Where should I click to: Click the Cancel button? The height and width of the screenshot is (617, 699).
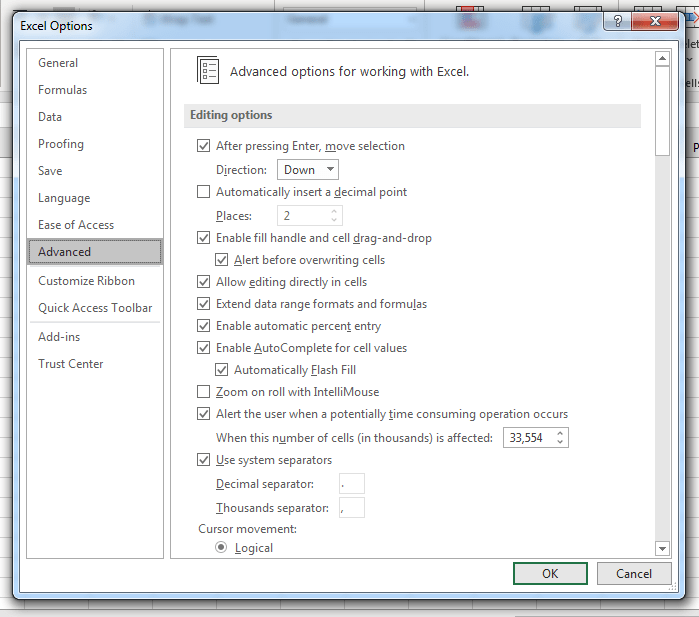(x=634, y=573)
